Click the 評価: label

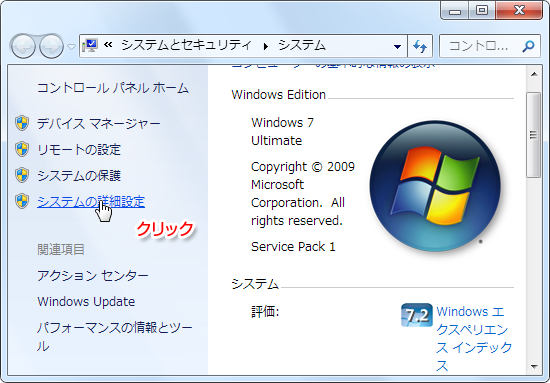[x=265, y=311]
